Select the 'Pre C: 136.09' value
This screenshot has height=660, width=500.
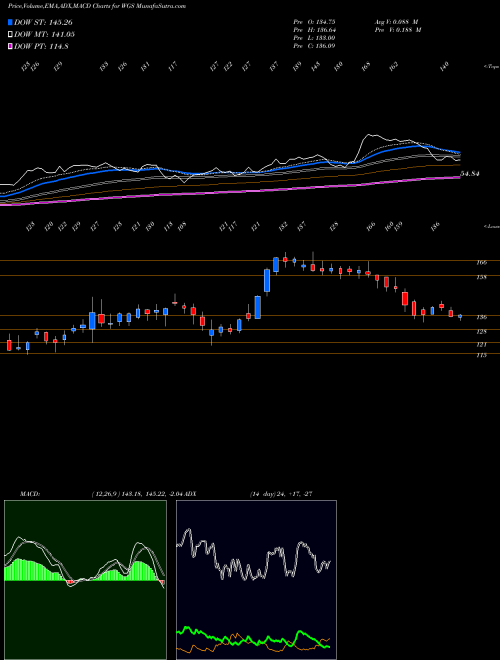click(314, 46)
